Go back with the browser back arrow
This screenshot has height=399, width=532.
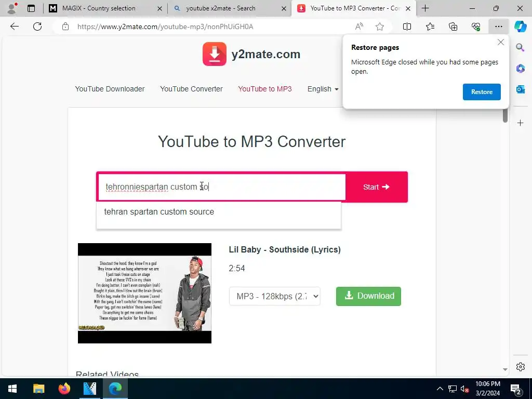[14, 26]
